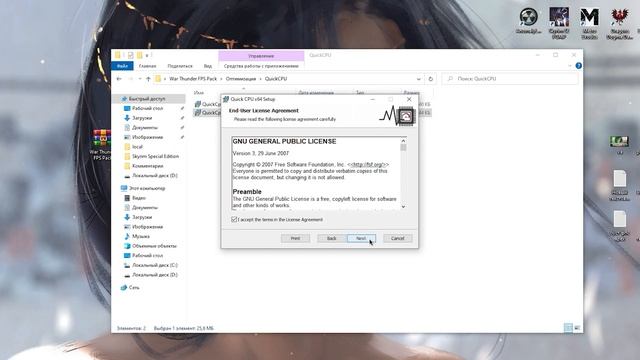The width and height of the screenshot is (640, 360).
Task: Open the Файл tab in Explorer
Action: 122,66
